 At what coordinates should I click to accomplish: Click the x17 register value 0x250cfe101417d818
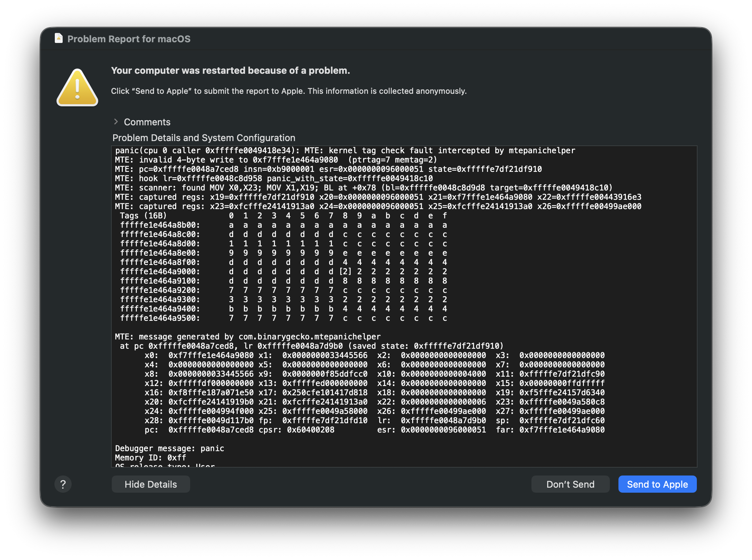pos(325,393)
